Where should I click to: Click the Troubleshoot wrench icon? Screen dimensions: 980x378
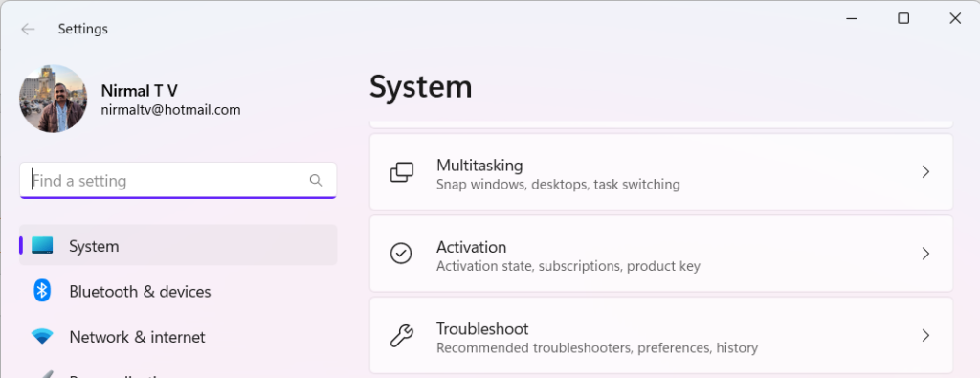pos(401,336)
